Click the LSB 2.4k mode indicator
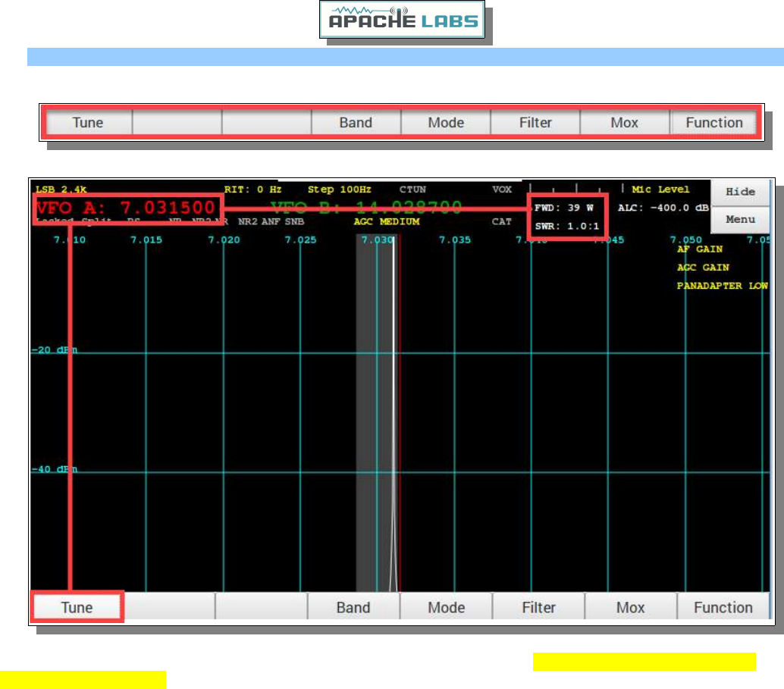 tap(61, 189)
